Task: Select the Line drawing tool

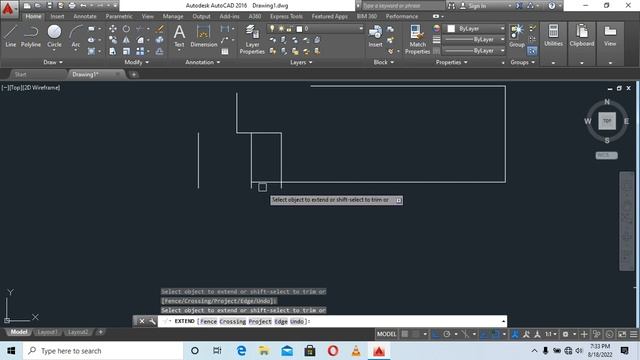Action: pos(11,36)
